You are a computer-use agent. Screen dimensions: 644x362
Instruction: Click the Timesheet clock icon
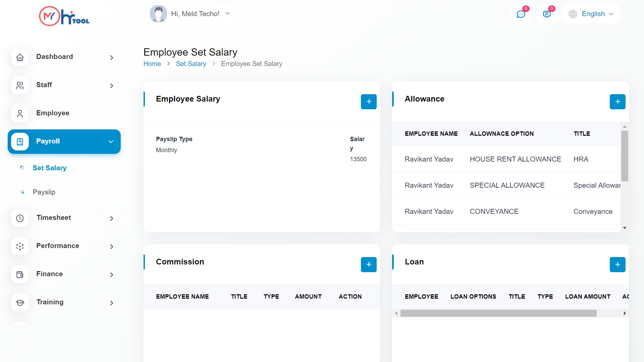click(x=20, y=218)
